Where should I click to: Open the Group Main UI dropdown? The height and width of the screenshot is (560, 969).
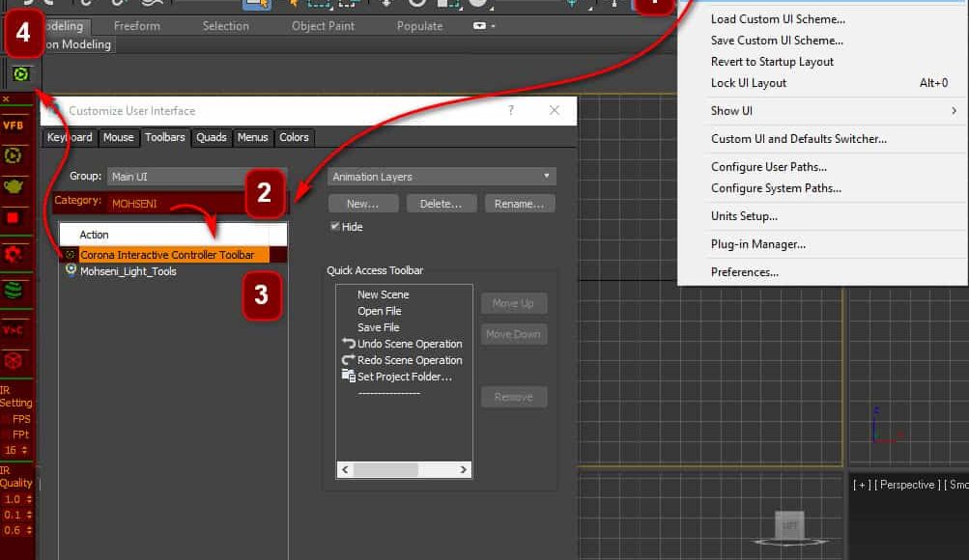click(174, 177)
